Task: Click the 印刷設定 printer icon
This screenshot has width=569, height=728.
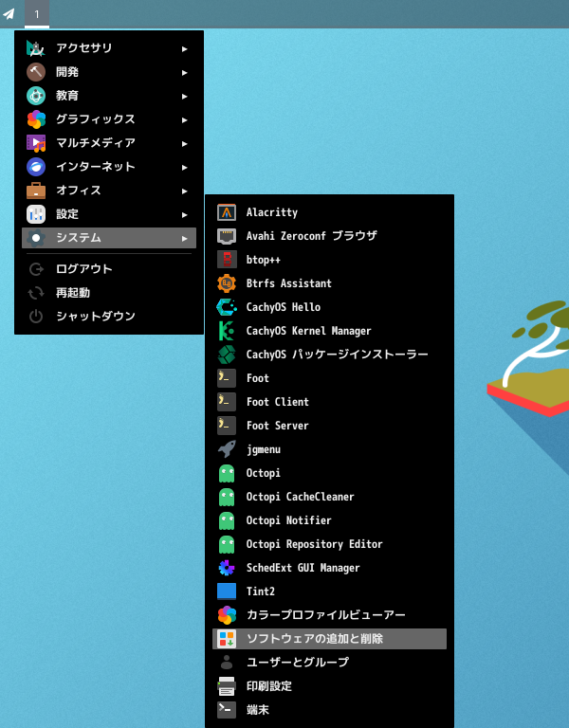Action: click(227, 686)
